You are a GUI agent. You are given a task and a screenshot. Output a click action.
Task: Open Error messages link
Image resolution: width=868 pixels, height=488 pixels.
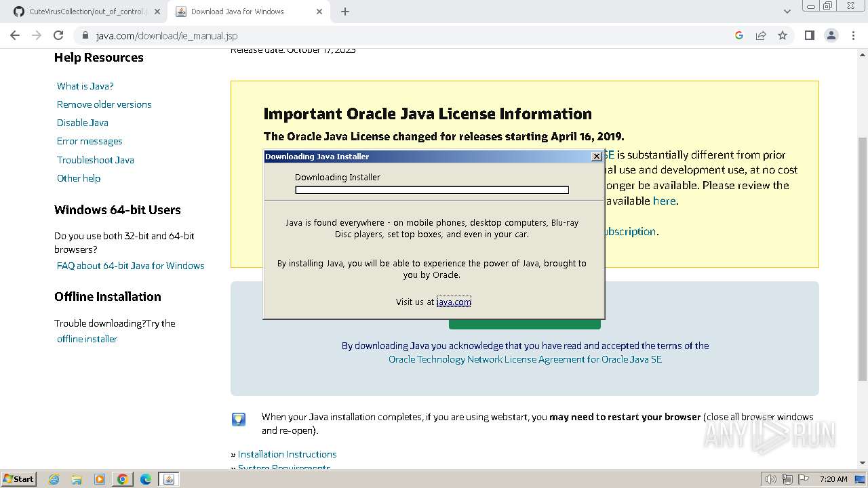(x=90, y=141)
